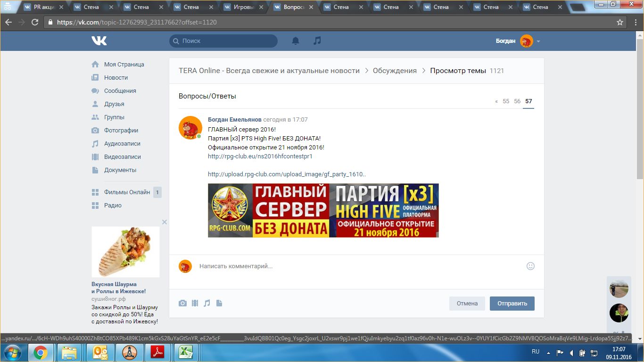The width and height of the screenshot is (644, 362).
Task: Open the emoji smiley picker
Action: [530, 266]
